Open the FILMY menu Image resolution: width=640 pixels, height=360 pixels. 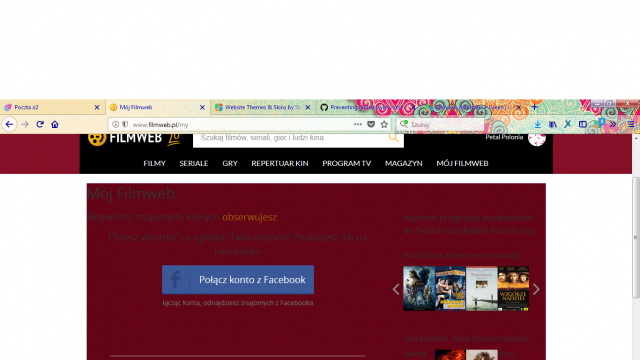154,163
